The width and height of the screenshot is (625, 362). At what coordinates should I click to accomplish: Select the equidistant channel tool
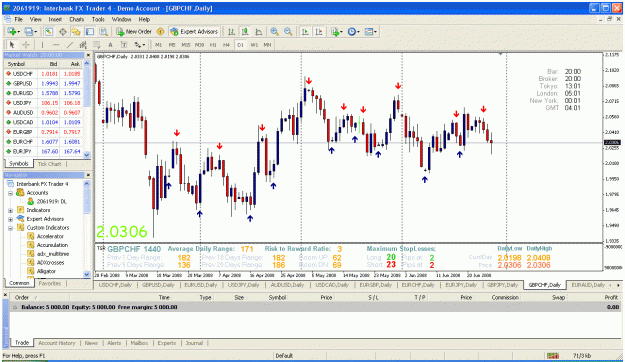tap(83, 45)
